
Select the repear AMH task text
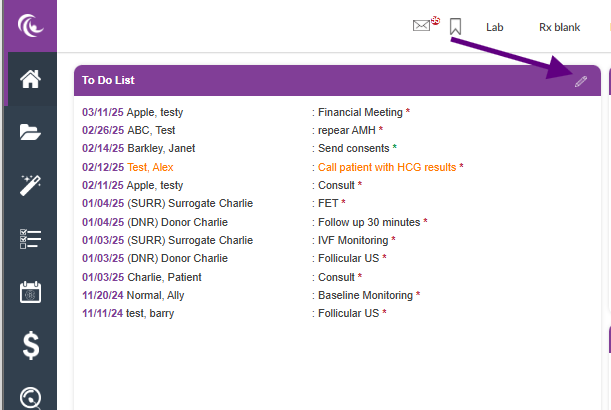pyautogui.click(x=347, y=130)
